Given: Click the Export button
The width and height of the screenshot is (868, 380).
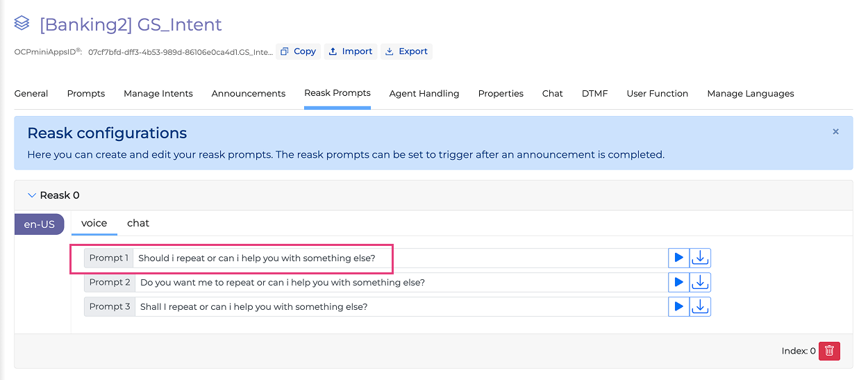Looking at the screenshot, I should click(406, 51).
